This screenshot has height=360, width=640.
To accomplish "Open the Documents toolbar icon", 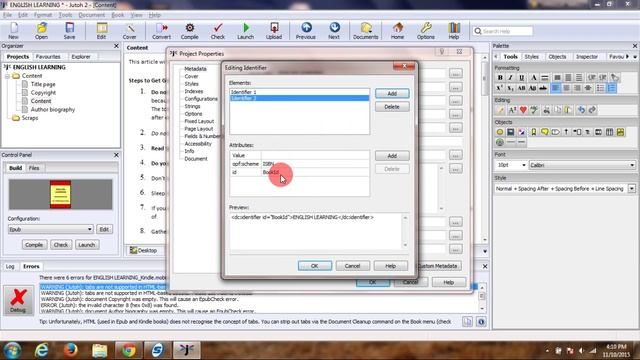I will 366,31.
